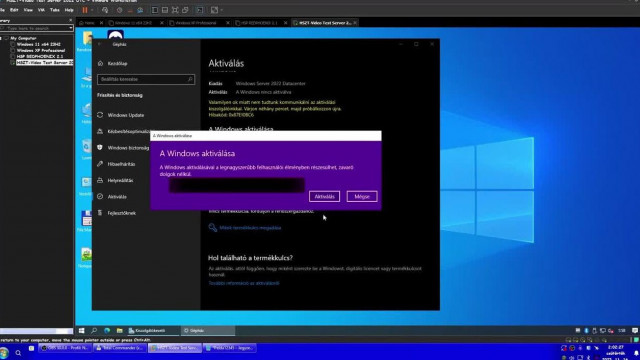Click the Aktiválás button in dialog
The width and height of the screenshot is (640, 360).
pos(324,197)
